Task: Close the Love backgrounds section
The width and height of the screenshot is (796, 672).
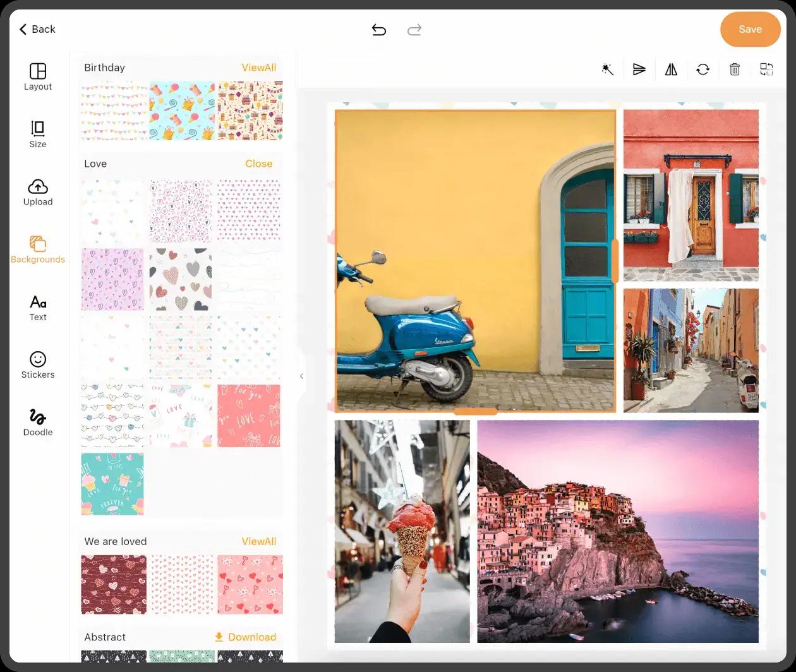Action: (x=259, y=164)
